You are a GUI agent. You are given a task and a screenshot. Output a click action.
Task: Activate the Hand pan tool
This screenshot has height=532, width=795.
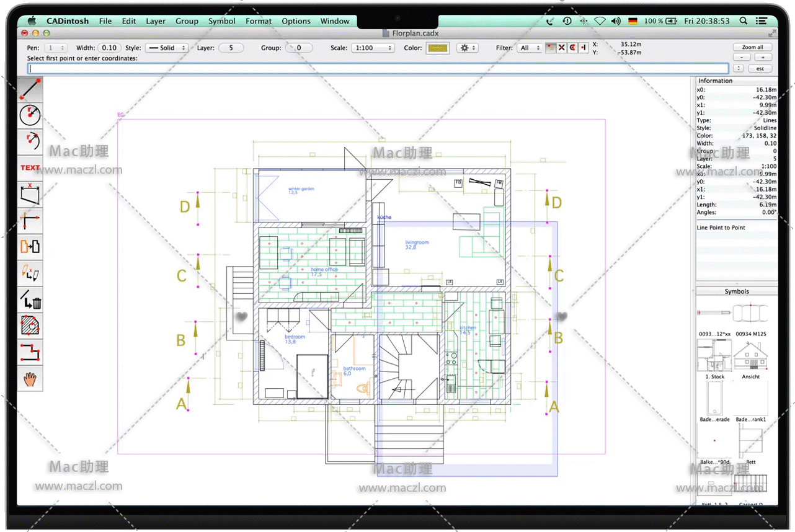click(x=30, y=378)
